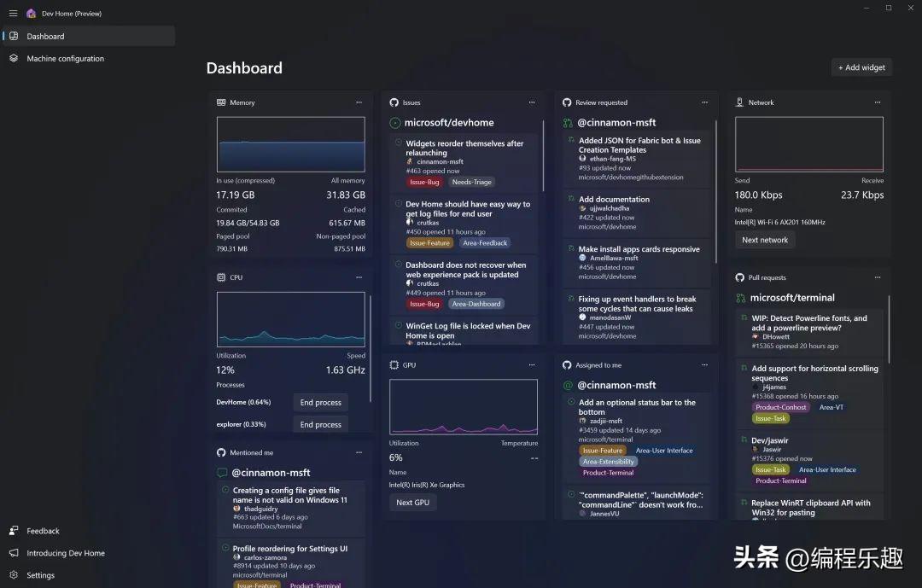Image resolution: width=922 pixels, height=588 pixels.
Task: Click the Dashboard sidebar icon
Action: [14, 36]
